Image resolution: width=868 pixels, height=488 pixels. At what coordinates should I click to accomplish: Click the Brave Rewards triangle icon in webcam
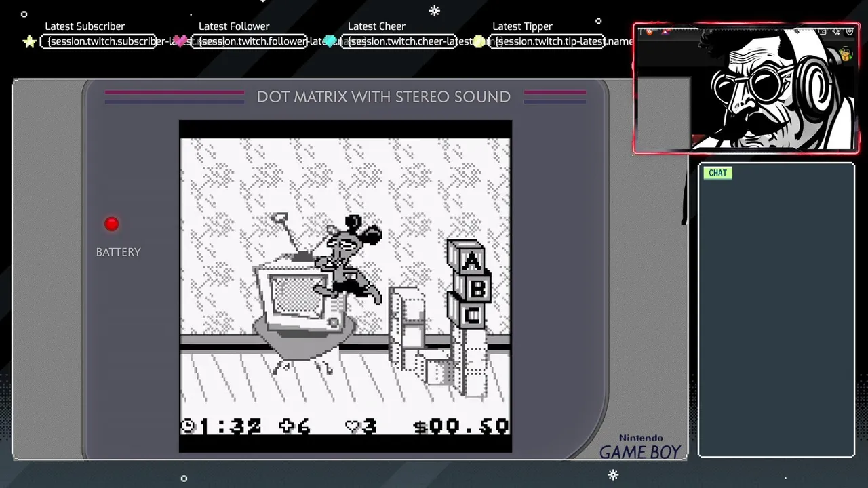point(665,31)
